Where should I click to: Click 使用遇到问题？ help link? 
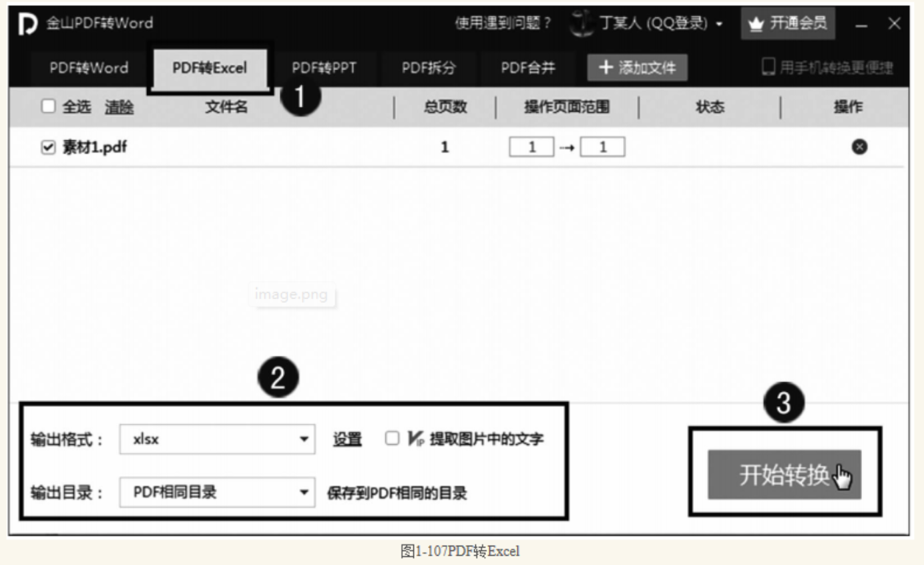tap(503, 24)
